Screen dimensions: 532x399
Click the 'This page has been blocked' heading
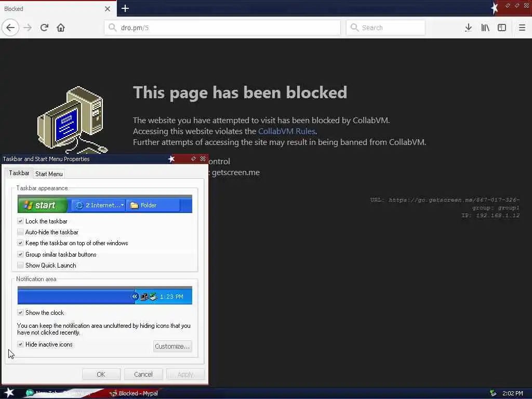tap(240, 92)
